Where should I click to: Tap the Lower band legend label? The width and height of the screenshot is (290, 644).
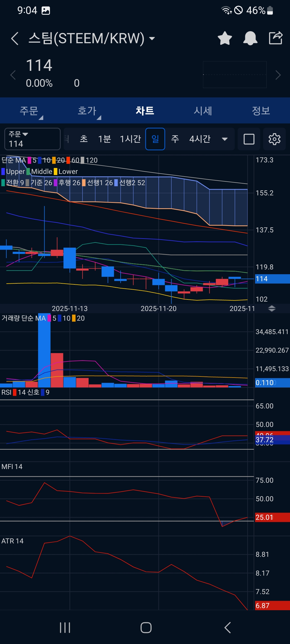click(68, 171)
